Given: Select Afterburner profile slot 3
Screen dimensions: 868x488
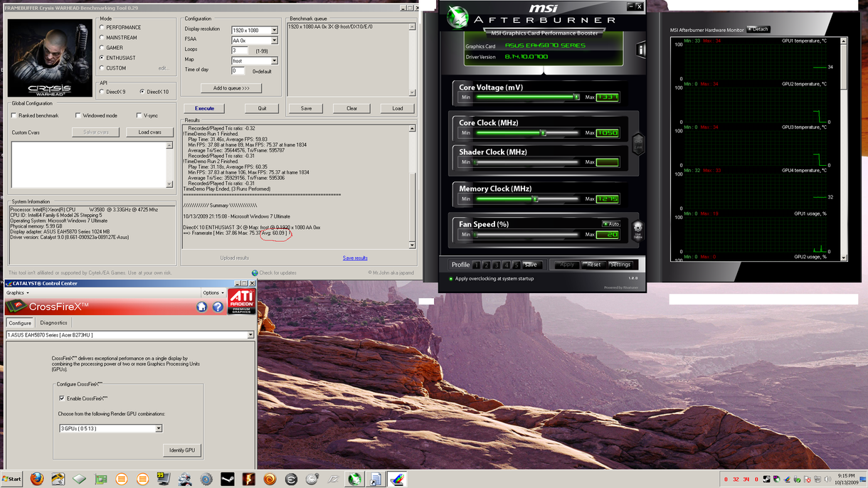Looking at the screenshot, I should pyautogui.click(x=496, y=265).
